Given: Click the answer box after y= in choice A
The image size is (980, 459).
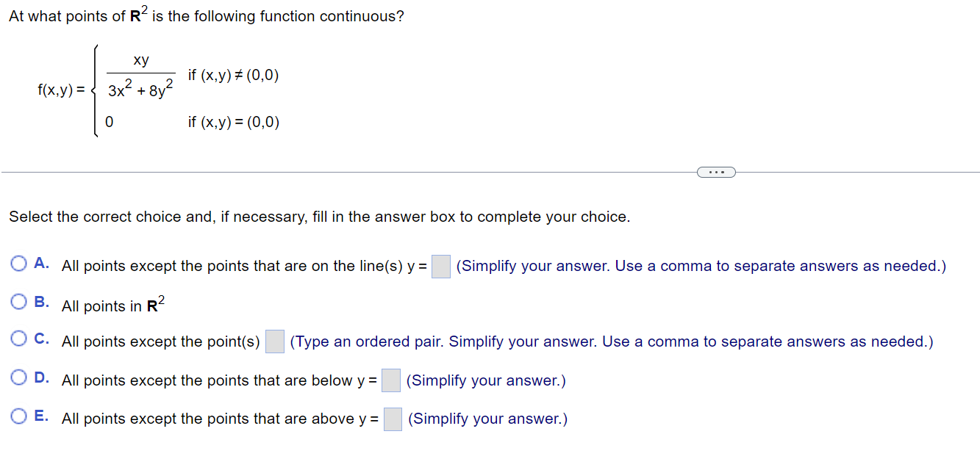Looking at the screenshot, I should [440, 266].
